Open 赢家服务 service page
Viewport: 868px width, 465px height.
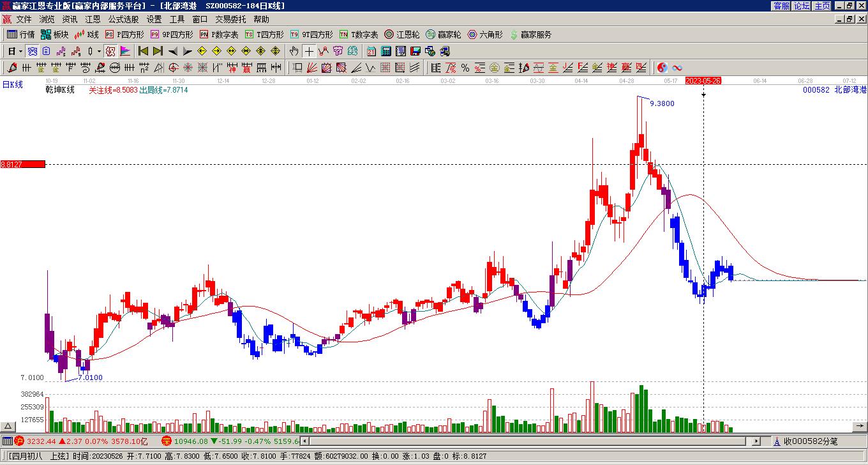530,34
